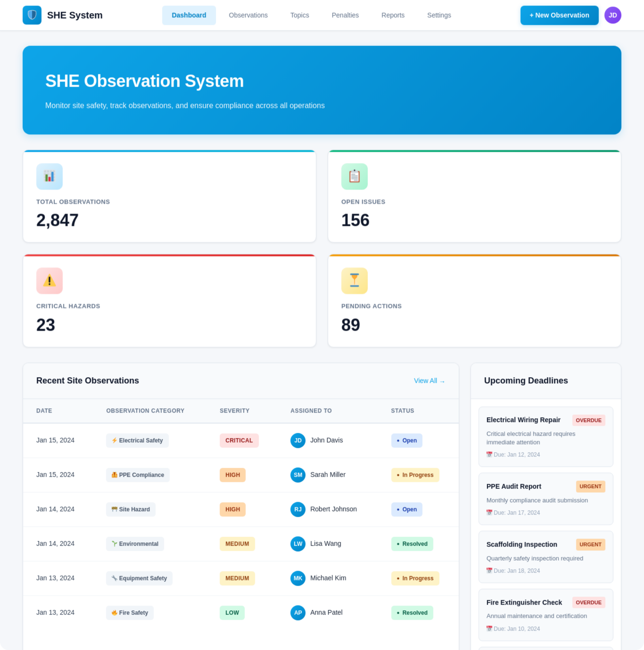Click the In Progress status on the PPE Compliance row
Image resolution: width=644 pixels, height=650 pixels.
coord(415,475)
